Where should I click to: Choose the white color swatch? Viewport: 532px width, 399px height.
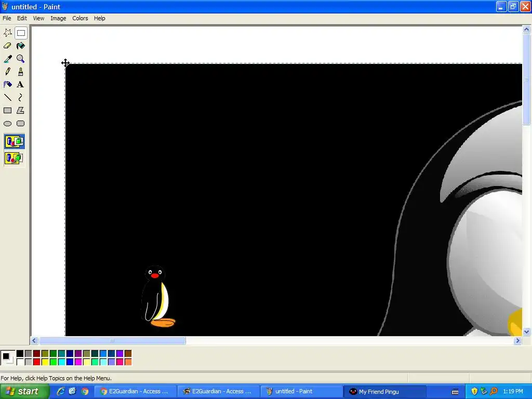coord(20,362)
